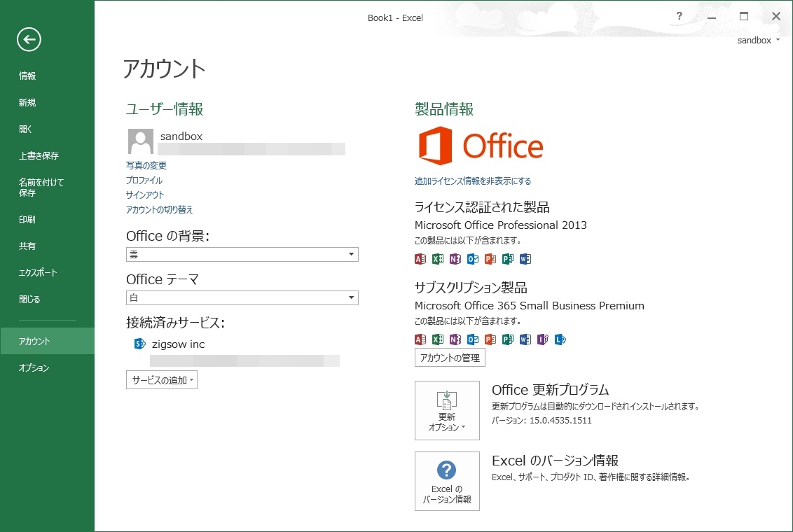The height and width of the screenshot is (532, 793).
Task: Click the SharePoint icon beside zigsow inc
Action: tap(139, 344)
